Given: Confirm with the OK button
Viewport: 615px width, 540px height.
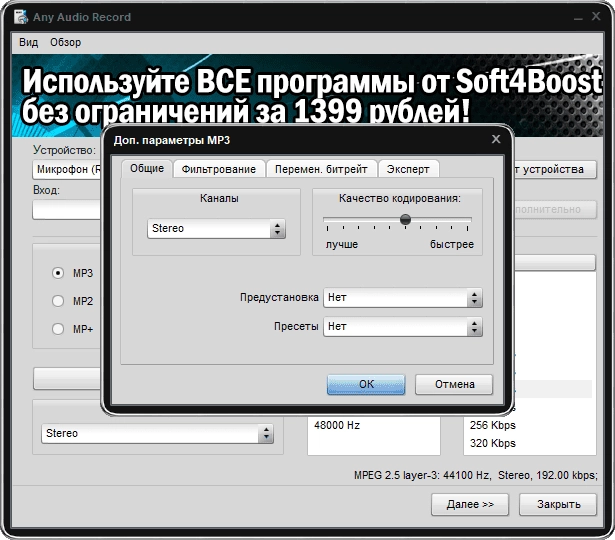Looking at the screenshot, I should [366, 384].
